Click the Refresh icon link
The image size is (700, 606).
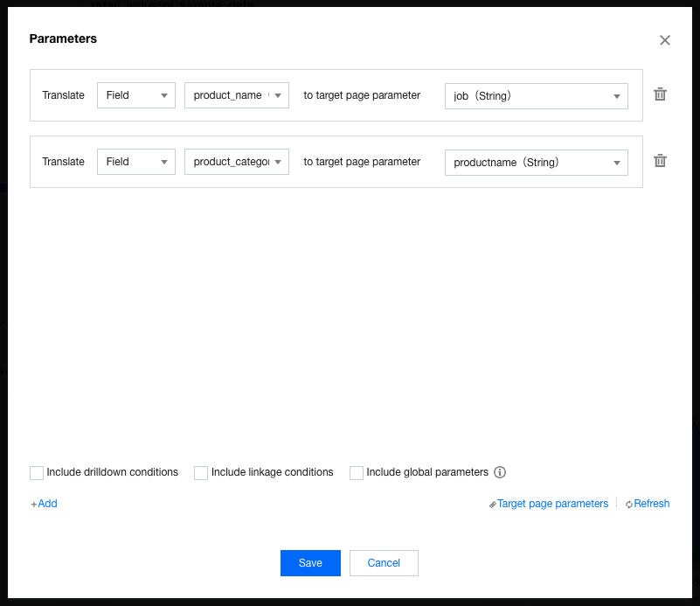click(629, 505)
